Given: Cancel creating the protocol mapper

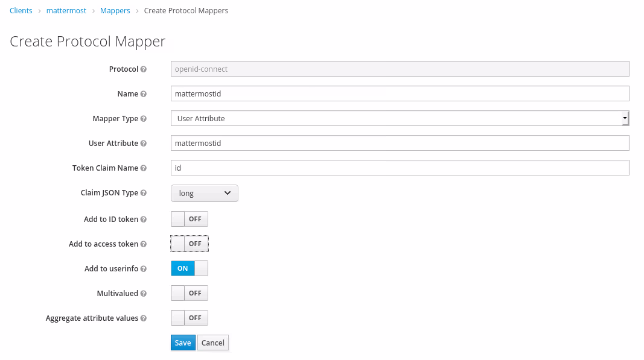Looking at the screenshot, I should (213, 343).
